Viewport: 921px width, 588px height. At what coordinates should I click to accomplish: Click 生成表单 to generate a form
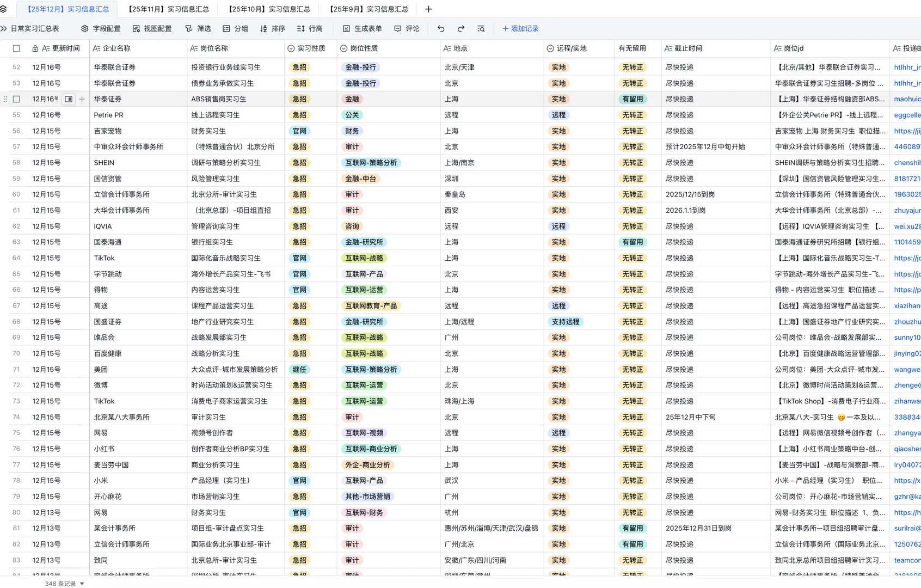click(x=363, y=29)
